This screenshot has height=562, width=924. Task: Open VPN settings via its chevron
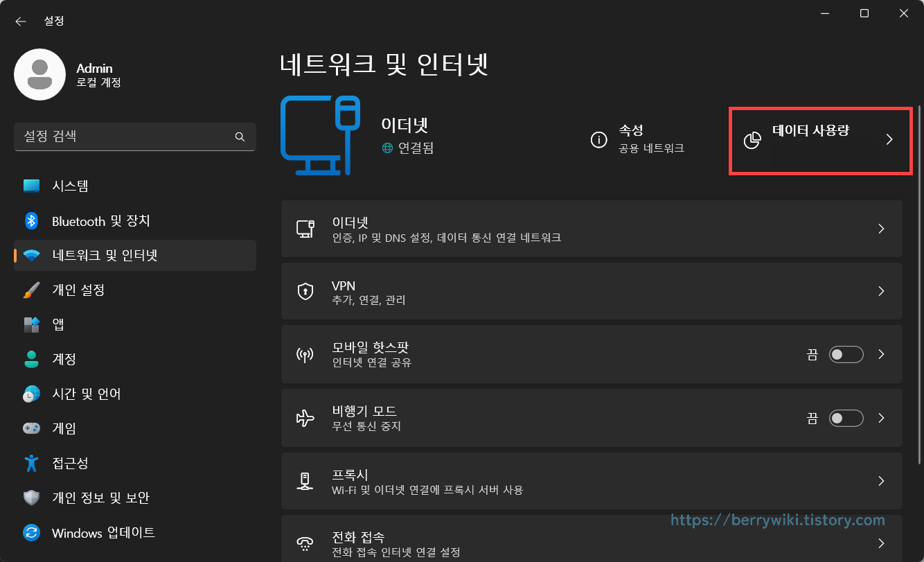pos(881,291)
